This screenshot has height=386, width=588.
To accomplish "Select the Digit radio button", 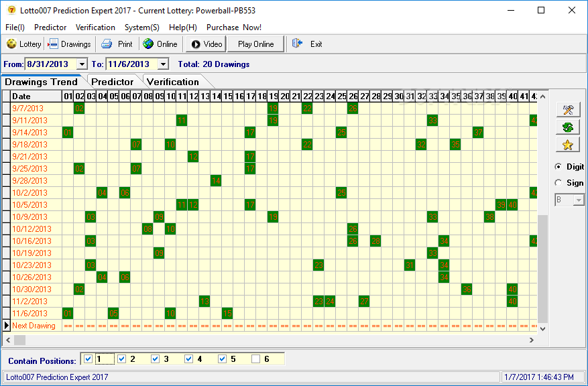I will click(558, 167).
